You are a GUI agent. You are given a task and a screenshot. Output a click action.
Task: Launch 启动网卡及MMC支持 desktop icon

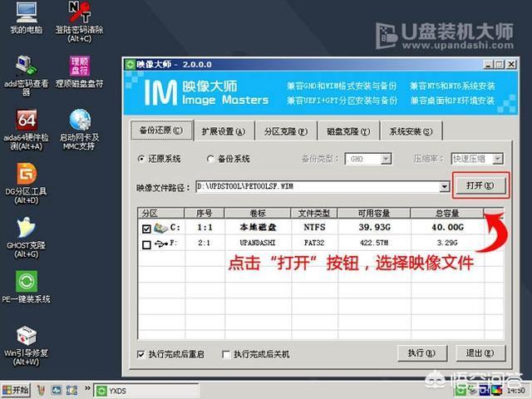[80, 130]
